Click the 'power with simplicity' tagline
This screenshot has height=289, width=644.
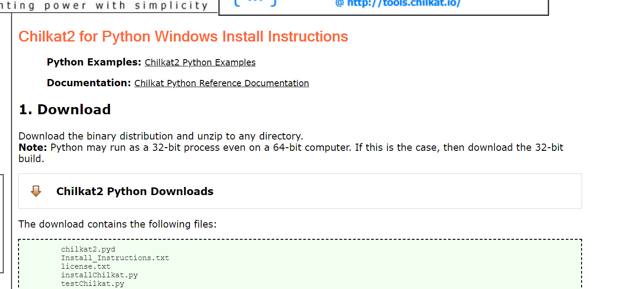point(104,5)
